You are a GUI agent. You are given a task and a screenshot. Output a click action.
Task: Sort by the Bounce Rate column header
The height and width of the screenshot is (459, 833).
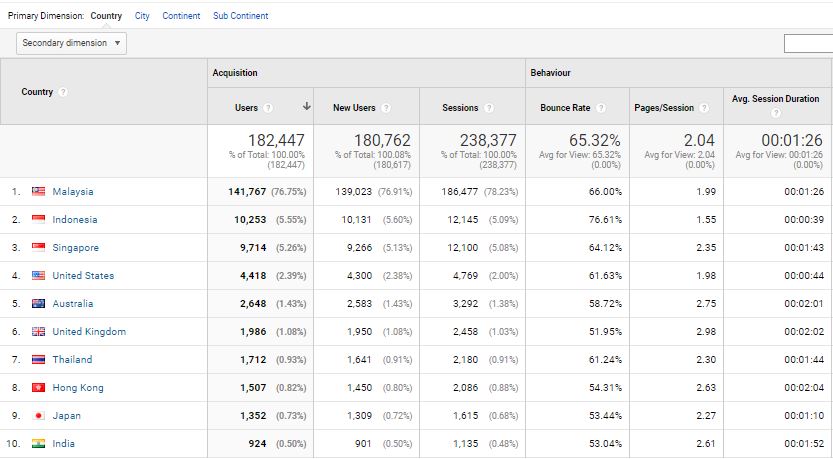(565, 108)
